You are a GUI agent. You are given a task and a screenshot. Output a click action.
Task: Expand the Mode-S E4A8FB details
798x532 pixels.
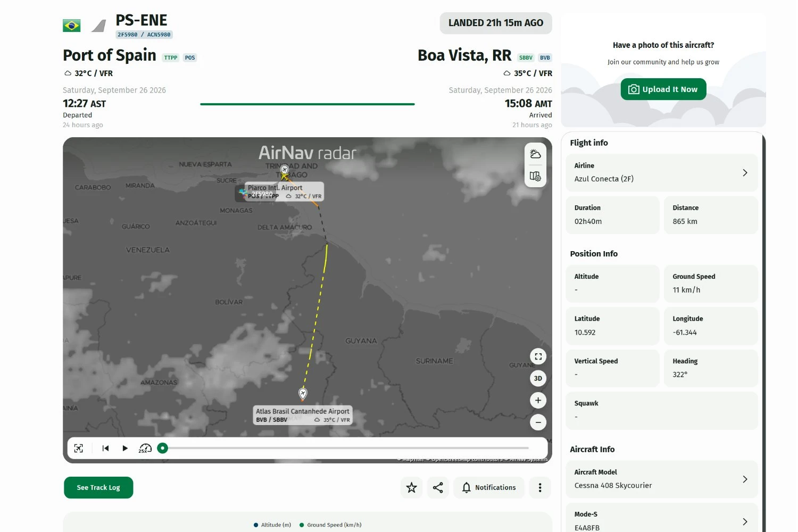coord(662,521)
